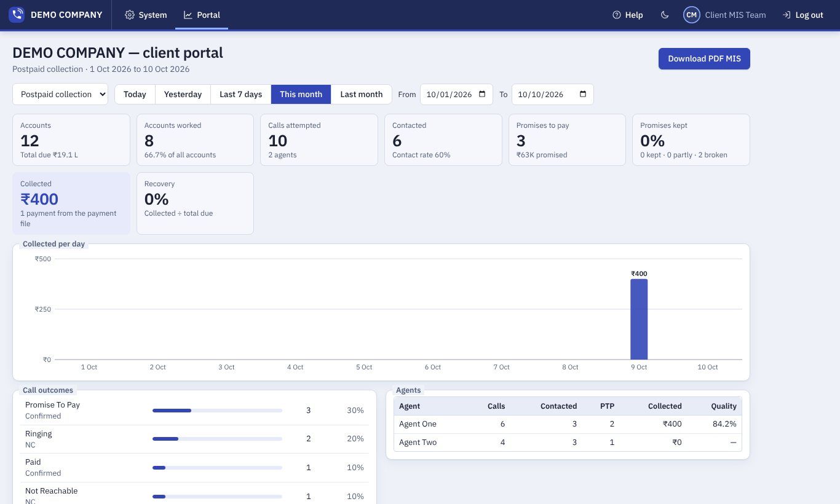The image size is (840, 504).
Task: Select the Last month range
Action: 362,94
